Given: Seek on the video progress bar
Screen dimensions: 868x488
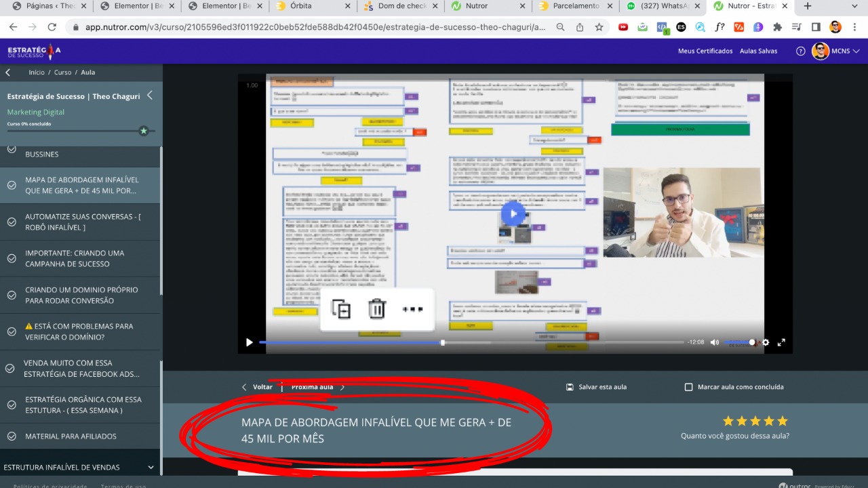Looking at the screenshot, I should point(471,342).
